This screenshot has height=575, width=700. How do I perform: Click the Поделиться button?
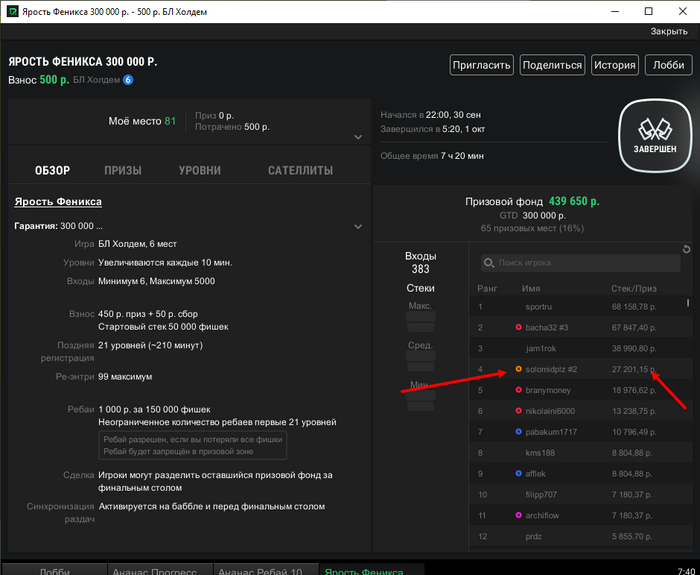tap(552, 65)
